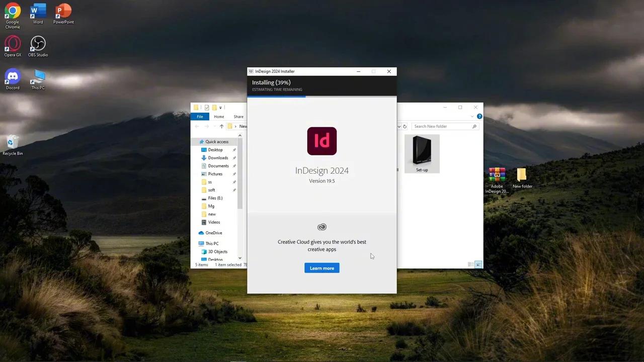Click the Learn more button
Viewport: 644px width, 362px height.
[321, 268]
